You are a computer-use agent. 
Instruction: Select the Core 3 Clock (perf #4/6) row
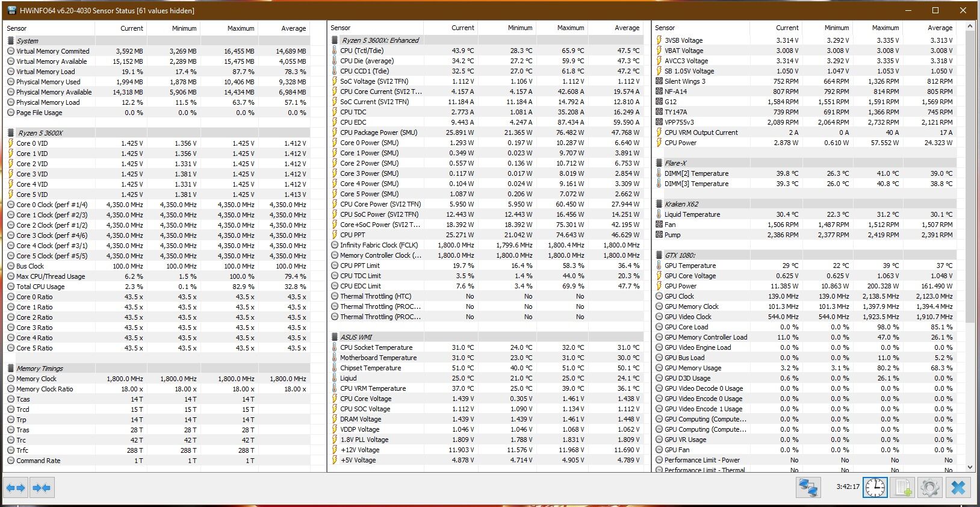pyautogui.click(x=157, y=235)
